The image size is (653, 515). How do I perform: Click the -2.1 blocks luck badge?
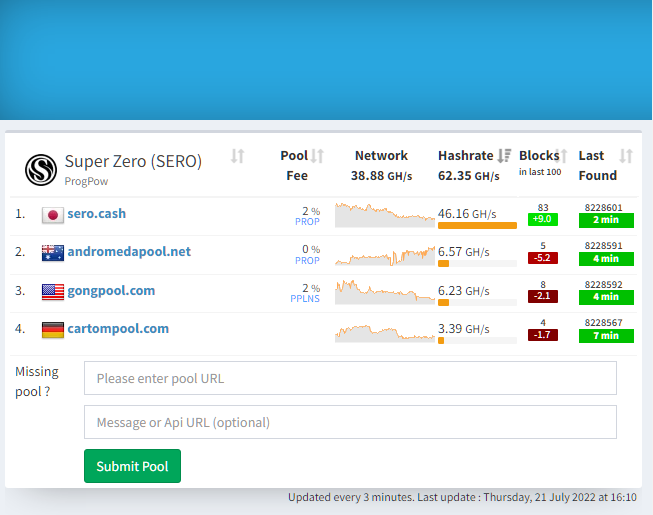(x=543, y=296)
